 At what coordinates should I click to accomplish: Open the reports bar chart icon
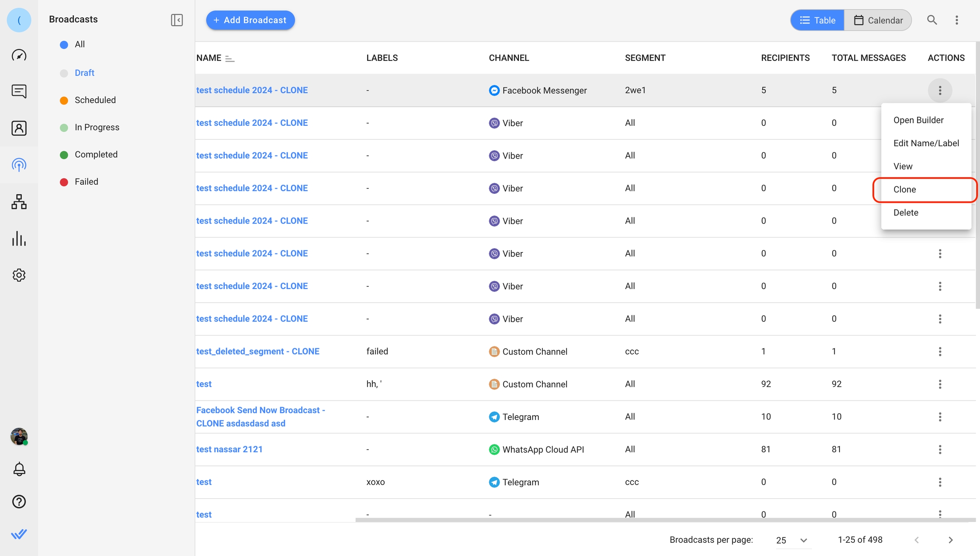pyautogui.click(x=19, y=238)
